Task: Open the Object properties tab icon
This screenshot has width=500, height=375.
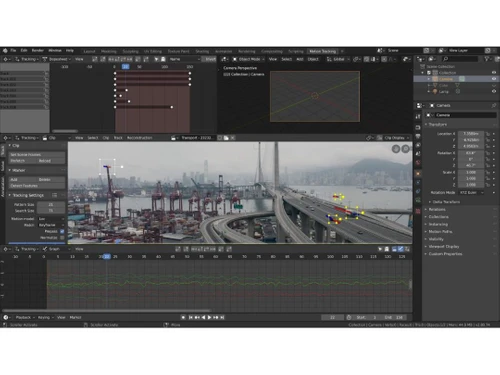Action: (418, 174)
